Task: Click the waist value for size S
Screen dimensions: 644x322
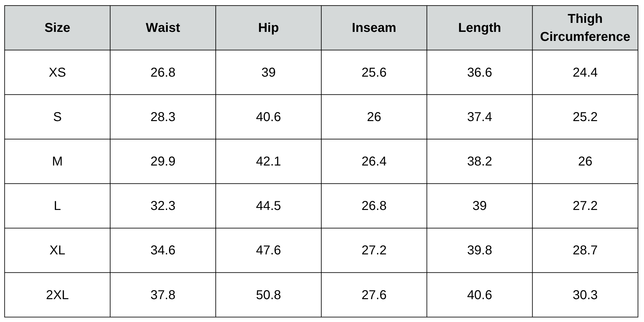Action: coord(163,117)
